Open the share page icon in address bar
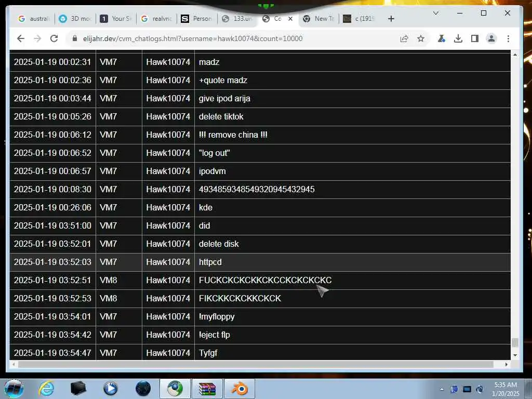532x399 pixels. click(404, 38)
